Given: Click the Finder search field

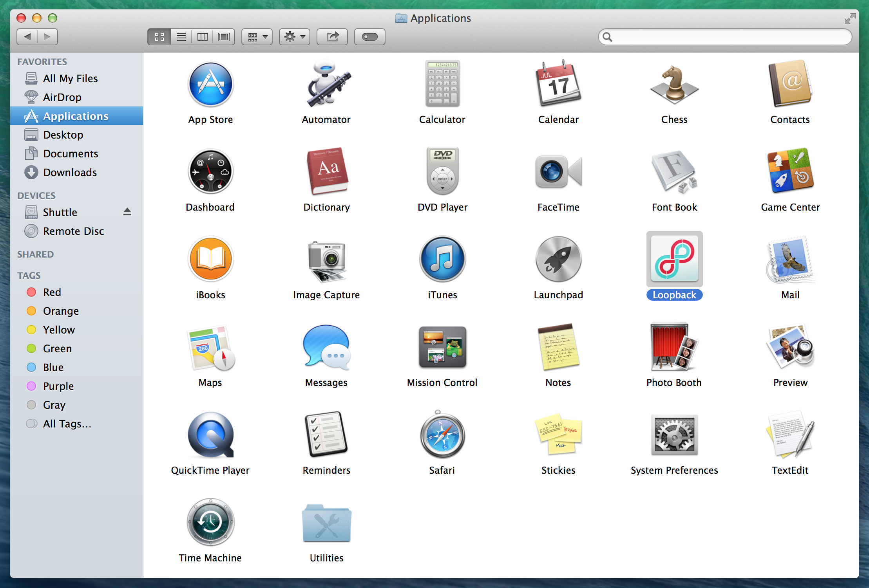Looking at the screenshot, I should [725, 37].
